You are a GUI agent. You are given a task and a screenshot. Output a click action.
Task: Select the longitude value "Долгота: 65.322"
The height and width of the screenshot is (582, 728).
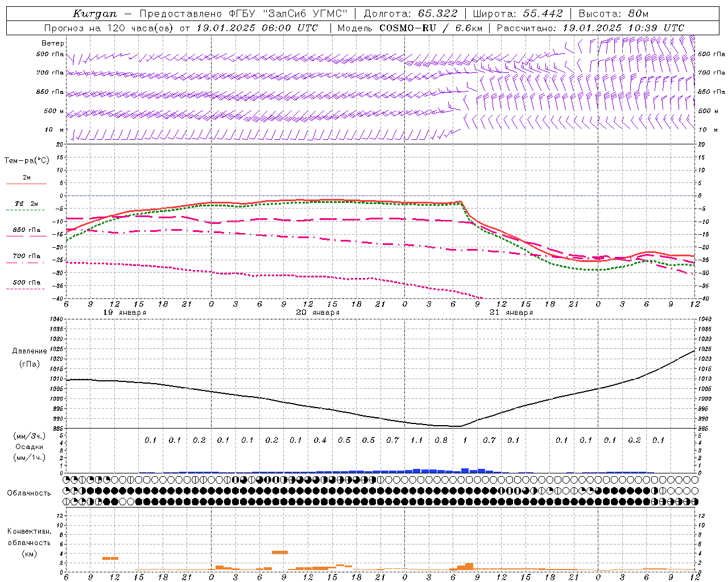coord(410,14)
